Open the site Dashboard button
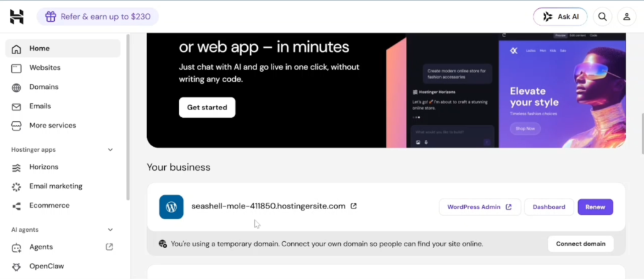 (x=548, y=207)
